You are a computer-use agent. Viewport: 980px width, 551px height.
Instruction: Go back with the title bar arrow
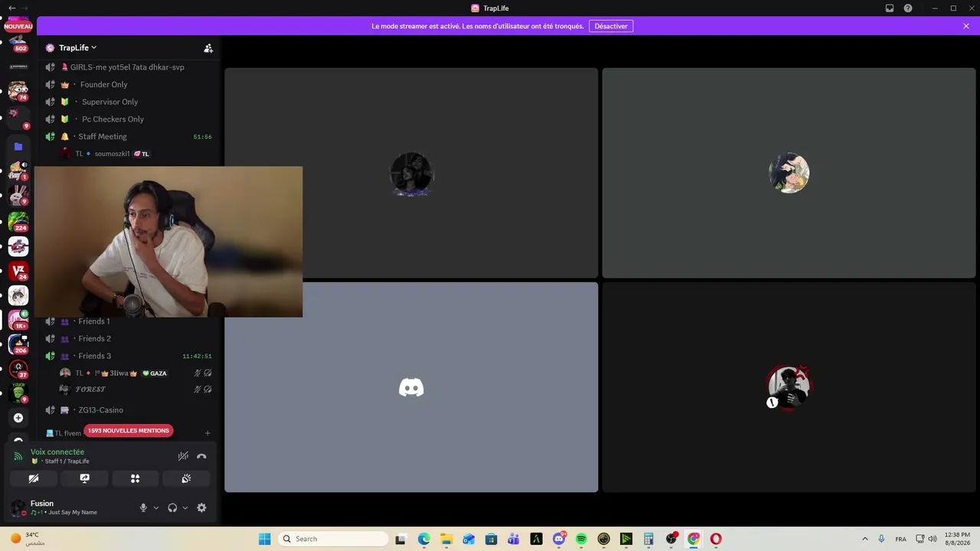[x=11, y=8]
